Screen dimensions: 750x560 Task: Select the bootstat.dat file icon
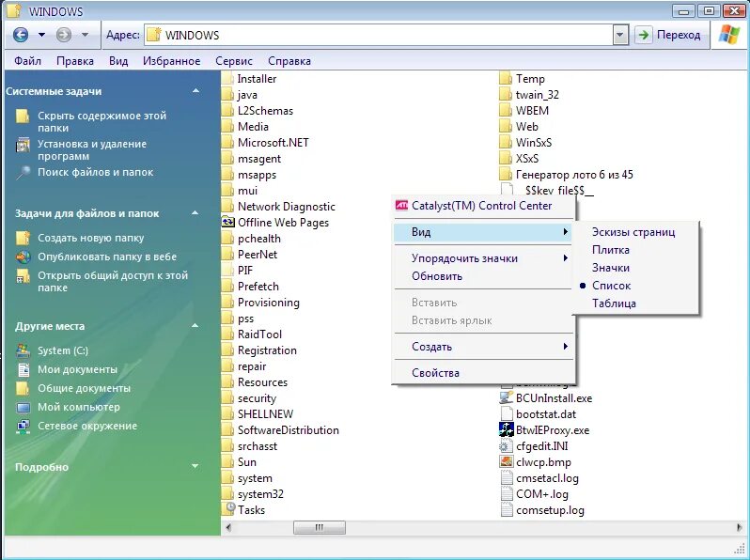pos(506,413)
